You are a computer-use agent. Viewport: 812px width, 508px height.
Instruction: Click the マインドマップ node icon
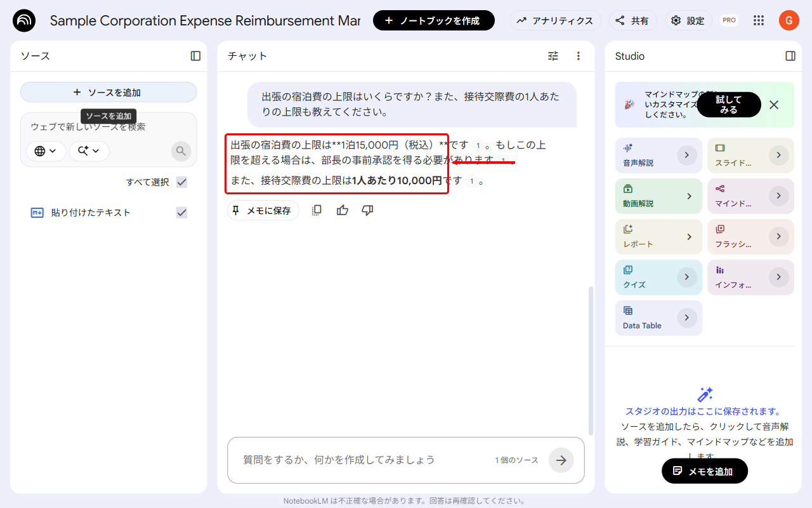pyautogui.click(x=720, y=189)
